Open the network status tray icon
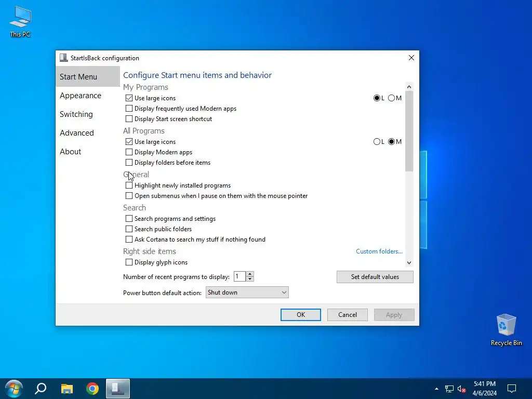 449,389
